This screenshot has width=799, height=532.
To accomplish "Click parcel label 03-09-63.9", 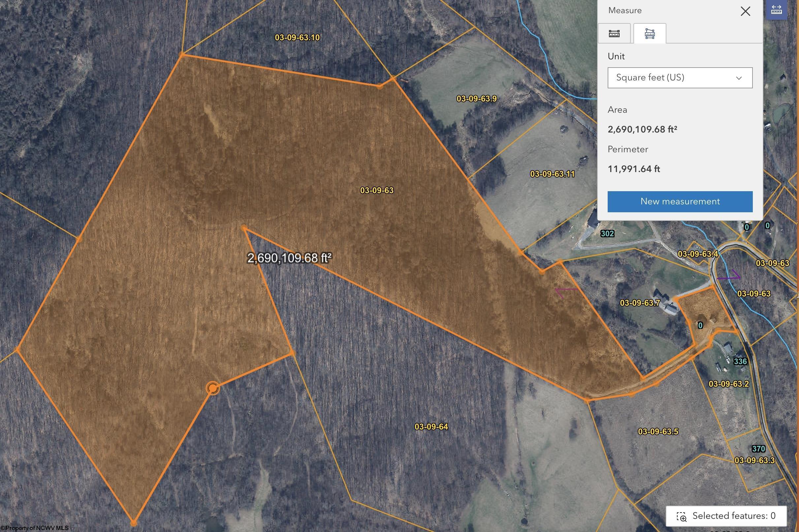I will (x=476, y=99).
